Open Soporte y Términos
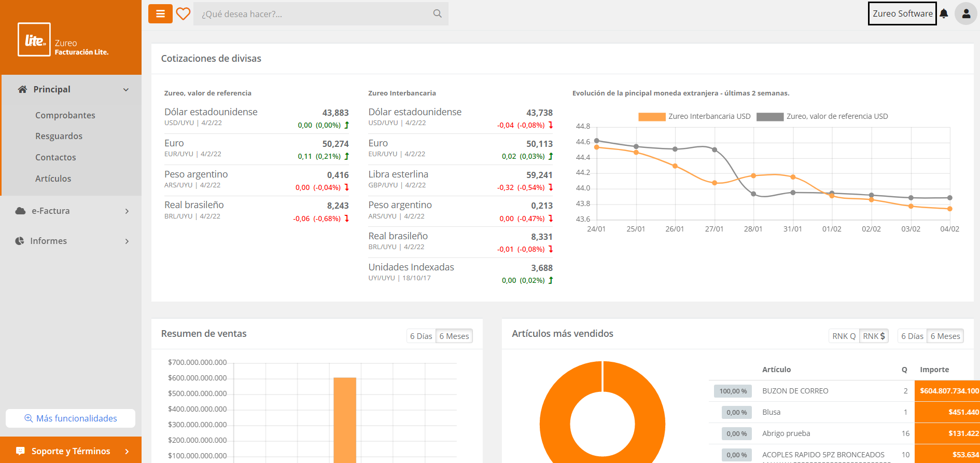980x463 pixels. tap(71, 451)
